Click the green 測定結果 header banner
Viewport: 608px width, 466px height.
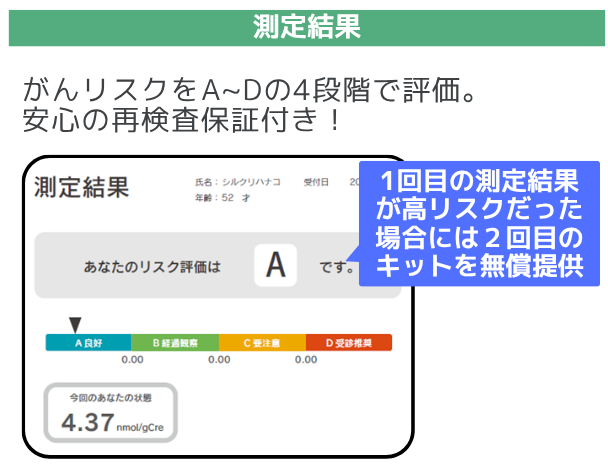(304, 27)
